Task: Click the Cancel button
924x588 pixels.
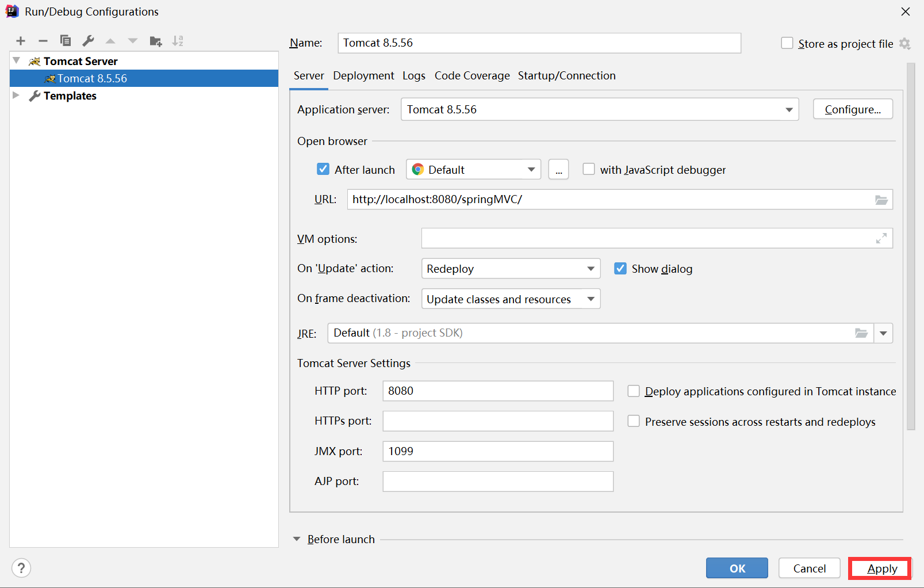Action: (810, 568)
